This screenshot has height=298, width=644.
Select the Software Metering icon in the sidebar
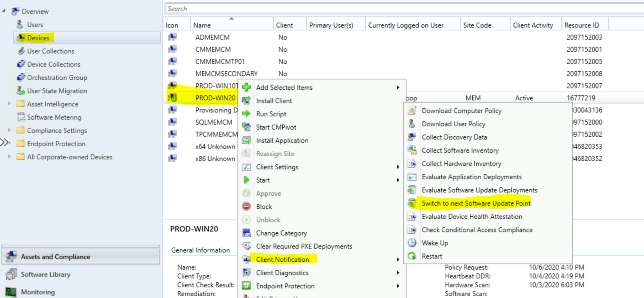click(x=21, y=117)
